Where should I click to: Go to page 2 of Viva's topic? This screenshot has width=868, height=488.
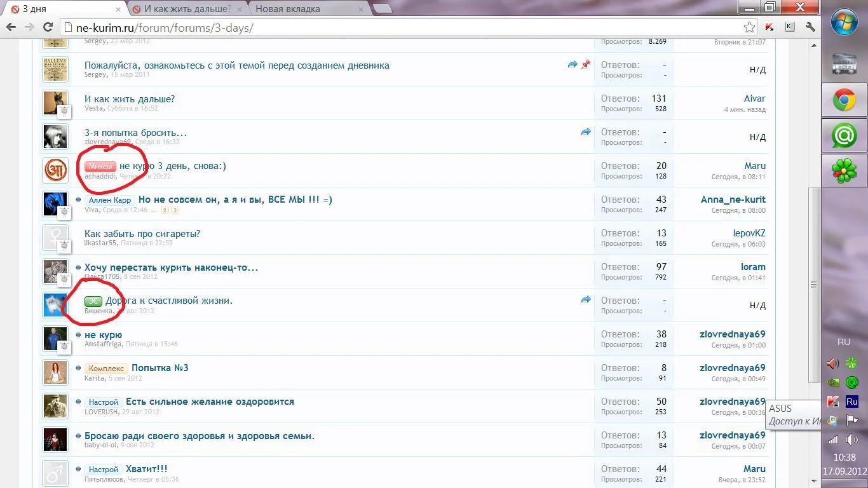point(165,210)
